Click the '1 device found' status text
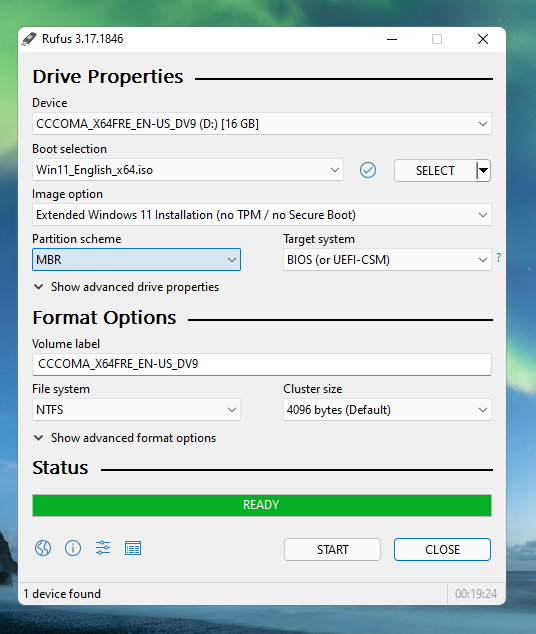 pos(62,594)
